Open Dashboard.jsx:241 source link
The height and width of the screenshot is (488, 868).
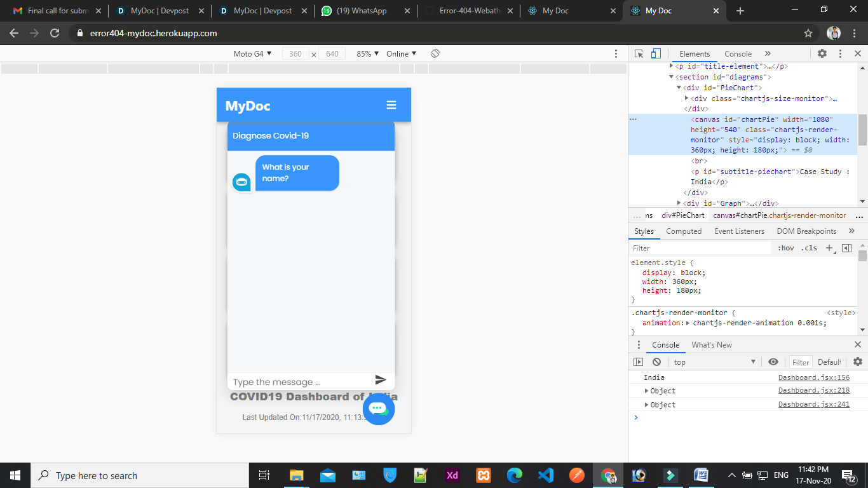coord(814,405)
